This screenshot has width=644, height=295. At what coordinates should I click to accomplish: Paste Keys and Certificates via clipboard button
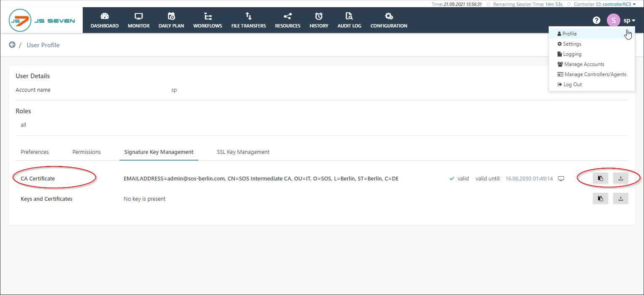click(601, 198)
